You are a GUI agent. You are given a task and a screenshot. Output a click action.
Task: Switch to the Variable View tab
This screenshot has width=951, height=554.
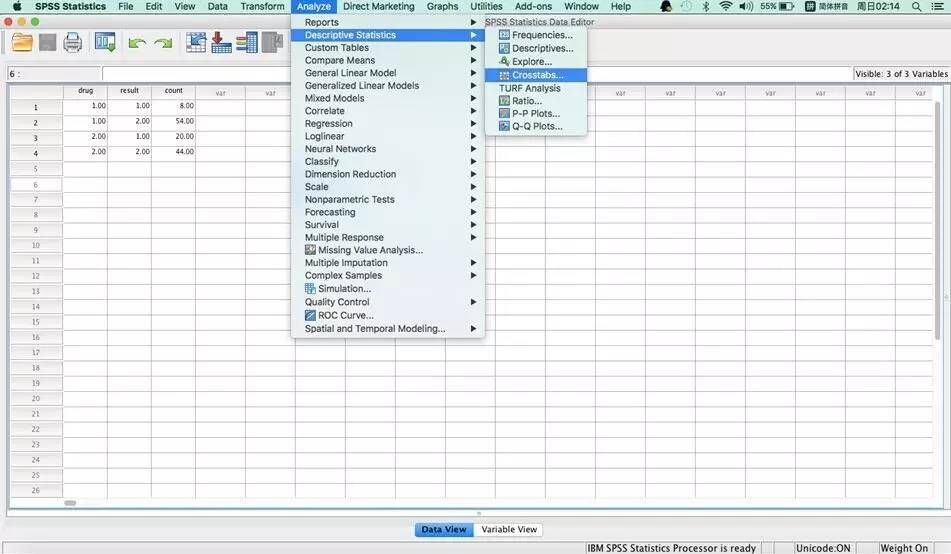(509, 530)
